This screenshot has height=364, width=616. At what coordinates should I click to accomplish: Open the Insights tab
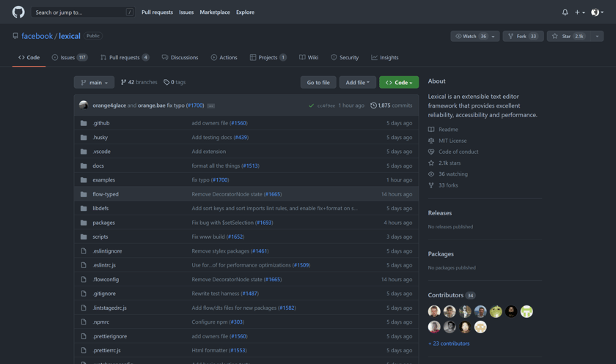point(384,57)
